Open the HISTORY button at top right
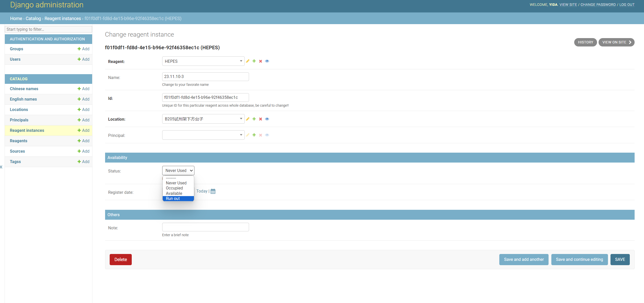Screen dimensions: 644x303 (585, 42)
